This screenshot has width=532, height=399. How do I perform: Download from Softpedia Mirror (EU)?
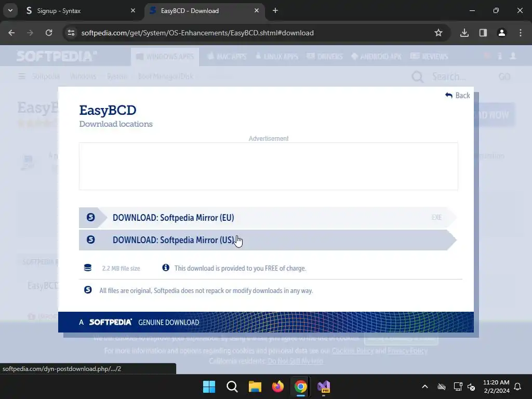pos(268,218)
